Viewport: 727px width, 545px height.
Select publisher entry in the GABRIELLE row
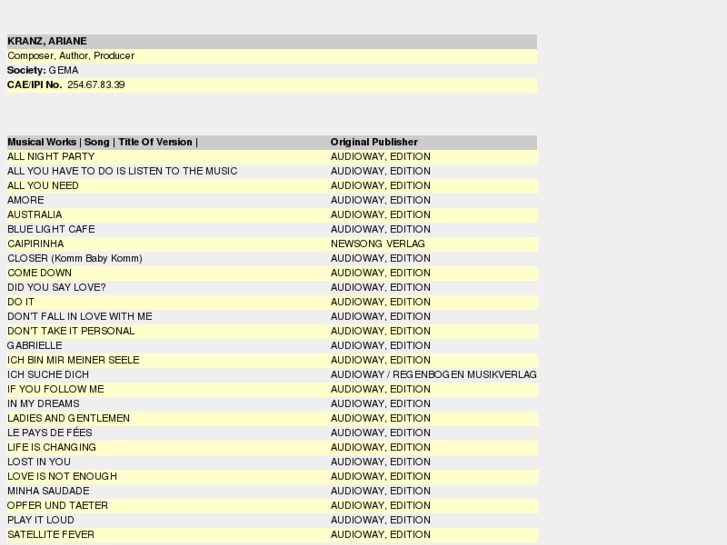pyautogui.click(x=381, y=346)
